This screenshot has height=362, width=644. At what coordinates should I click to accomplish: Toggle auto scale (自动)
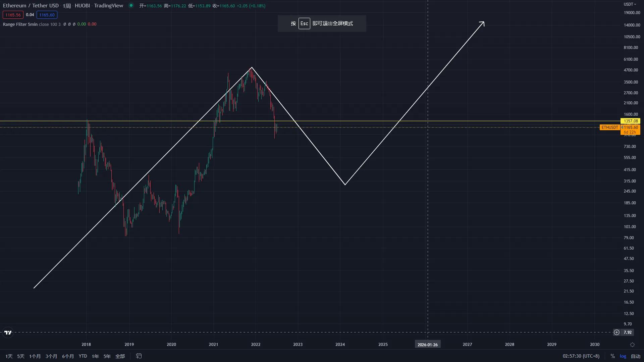[x=636, y=356]
